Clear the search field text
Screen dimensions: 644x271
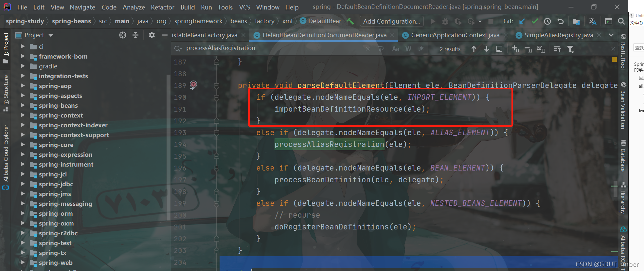(x=368, y=49)
